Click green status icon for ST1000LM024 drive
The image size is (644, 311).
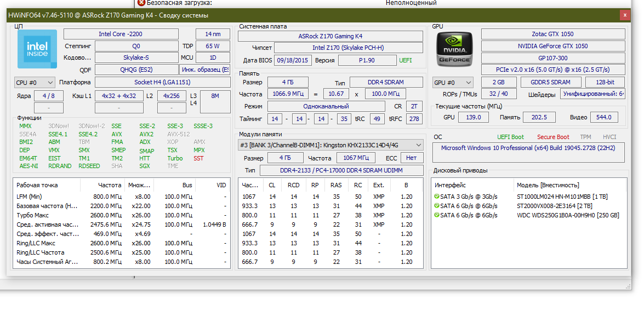click(x=437, y=197)
